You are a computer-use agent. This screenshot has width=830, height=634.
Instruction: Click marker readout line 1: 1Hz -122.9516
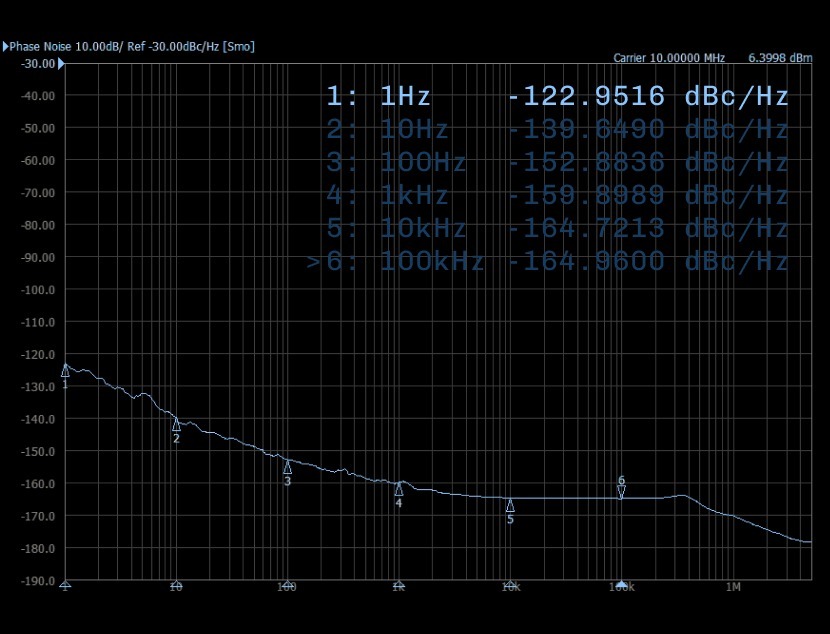tap(557, 96)
